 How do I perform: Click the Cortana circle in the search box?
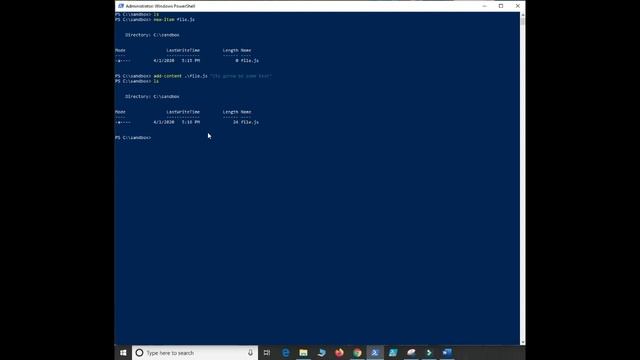pyautogui.click(x=139, y=353)
